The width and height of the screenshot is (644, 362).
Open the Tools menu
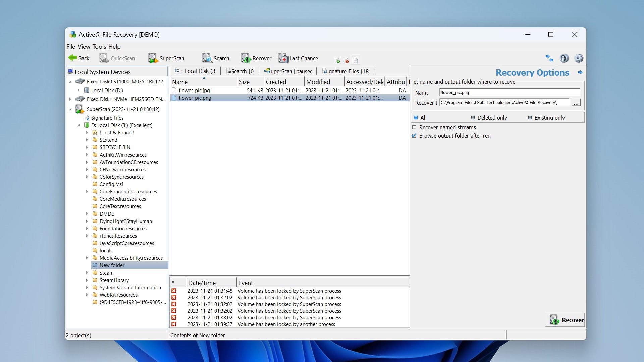pyautogui.click(x=98, y=46)
